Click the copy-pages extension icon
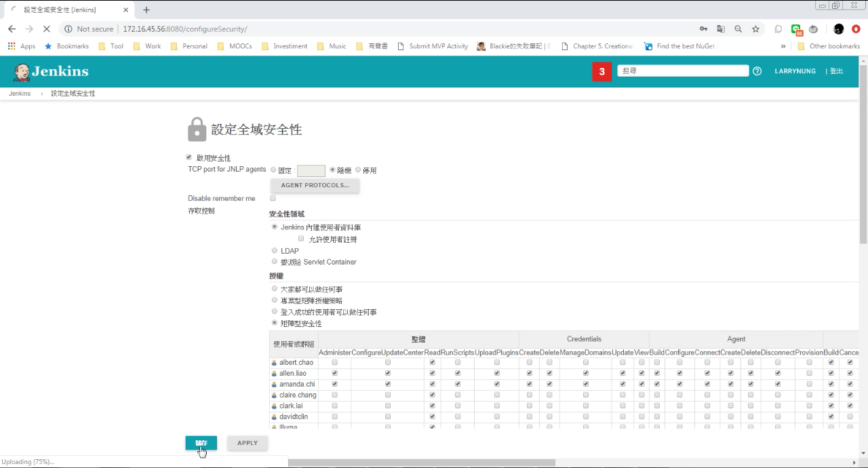The image size is (868, 468). pos(778,29)
